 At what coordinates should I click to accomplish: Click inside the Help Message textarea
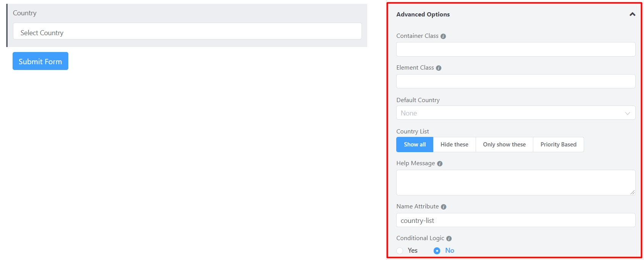[x=515, y=183]
